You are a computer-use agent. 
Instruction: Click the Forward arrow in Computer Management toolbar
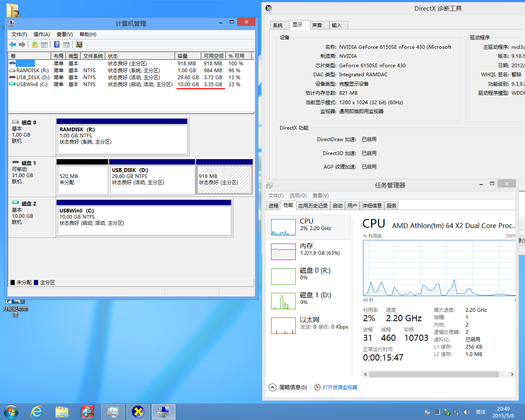(22, 44)
